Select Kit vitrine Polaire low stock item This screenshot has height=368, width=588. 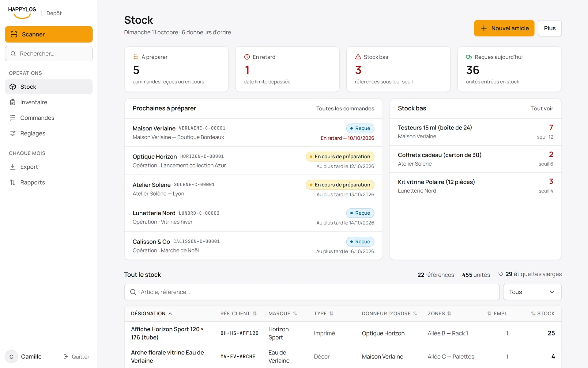coord(476,186)
